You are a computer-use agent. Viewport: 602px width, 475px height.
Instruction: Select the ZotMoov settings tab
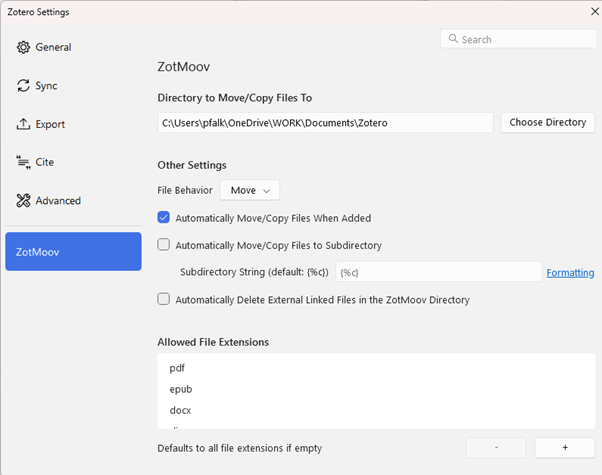(73, 251)
